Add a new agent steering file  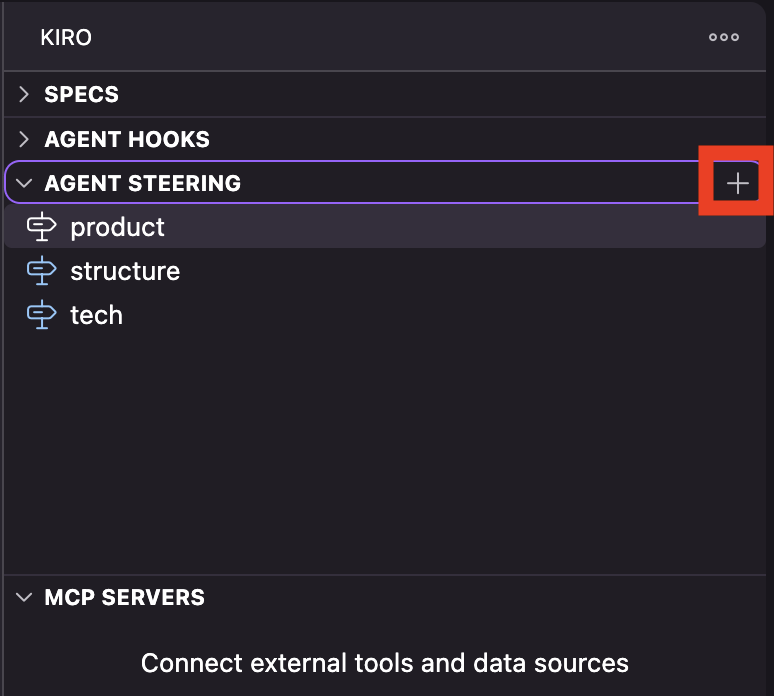[737, 183]
